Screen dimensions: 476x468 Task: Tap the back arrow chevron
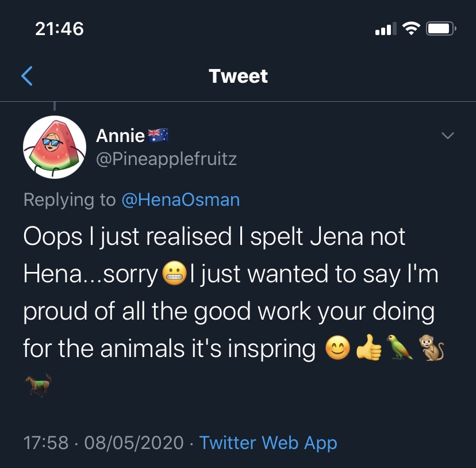[27, 76]
